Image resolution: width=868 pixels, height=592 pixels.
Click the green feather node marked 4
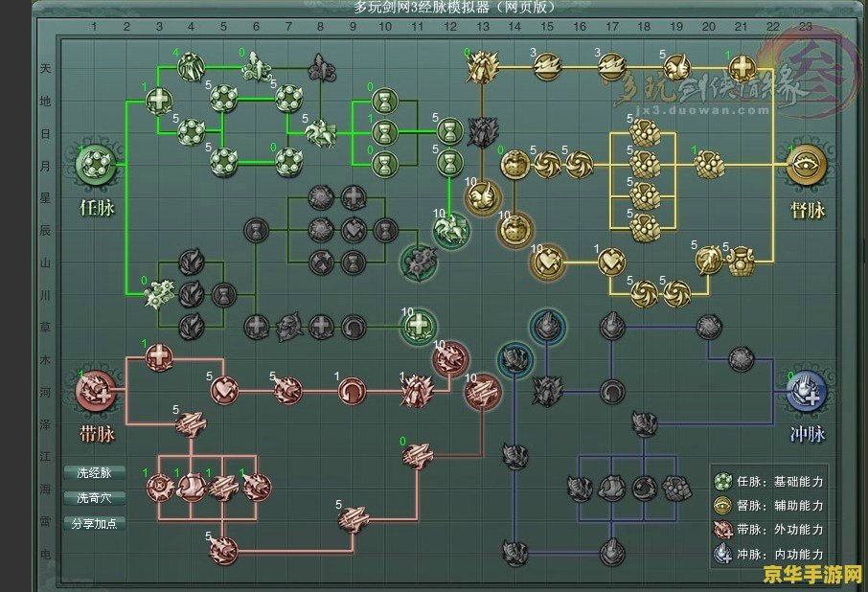click(x=191, y=67)
